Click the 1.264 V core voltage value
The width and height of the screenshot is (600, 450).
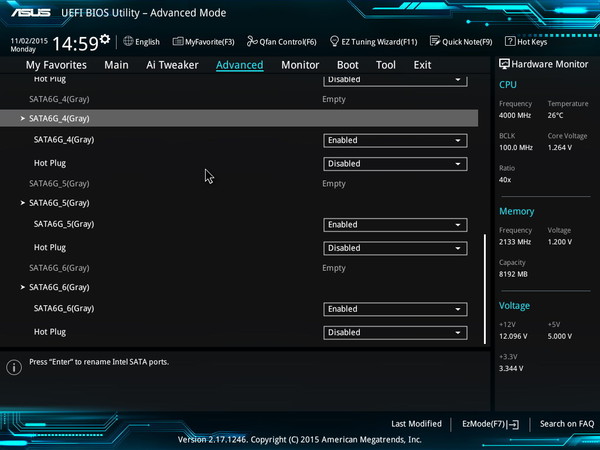[560, 148]
